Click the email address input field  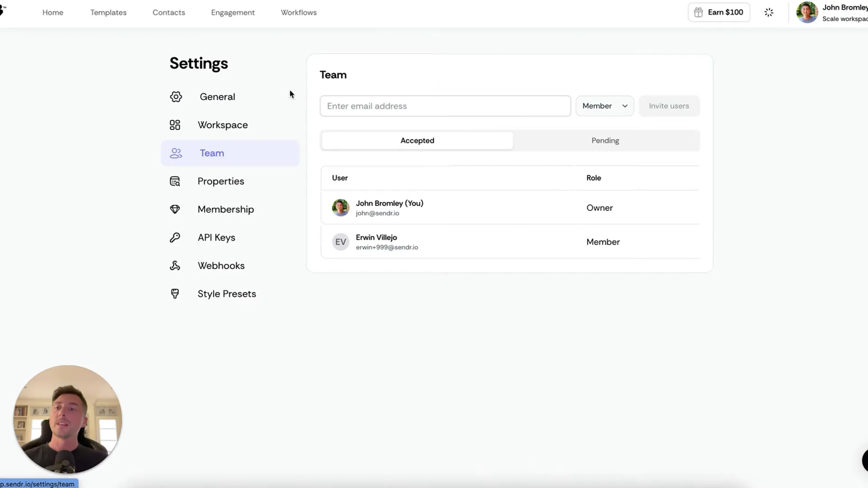(445, 106)
